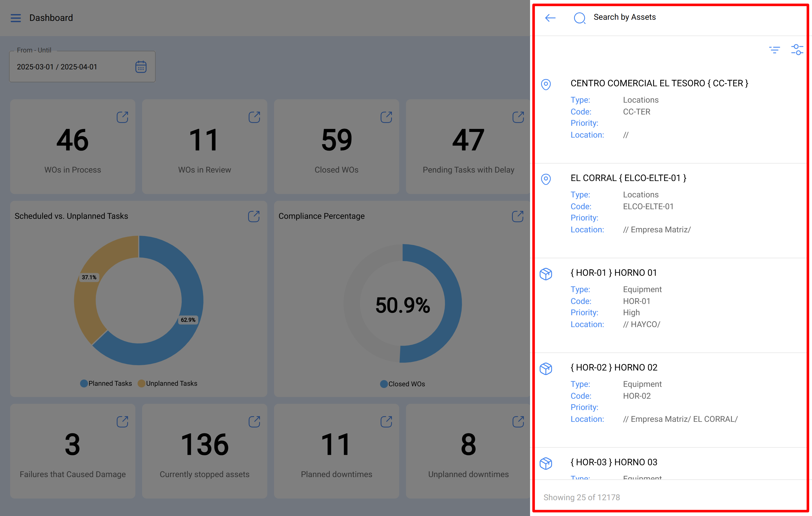
Task: Open the hamburger menu next to Dashboard
Action: (16, 18)
